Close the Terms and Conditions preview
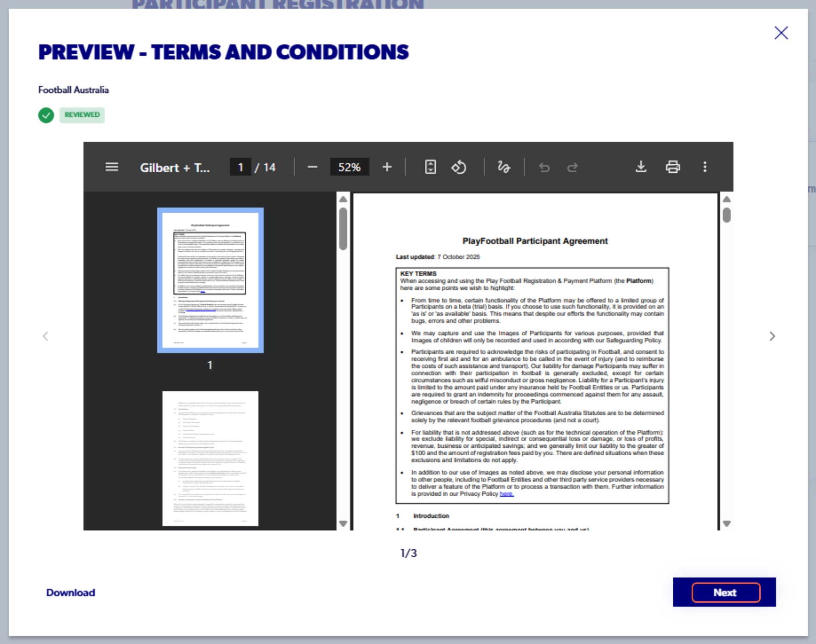The height and width of the screenshot is (644, 816). [x=781, y=33]
